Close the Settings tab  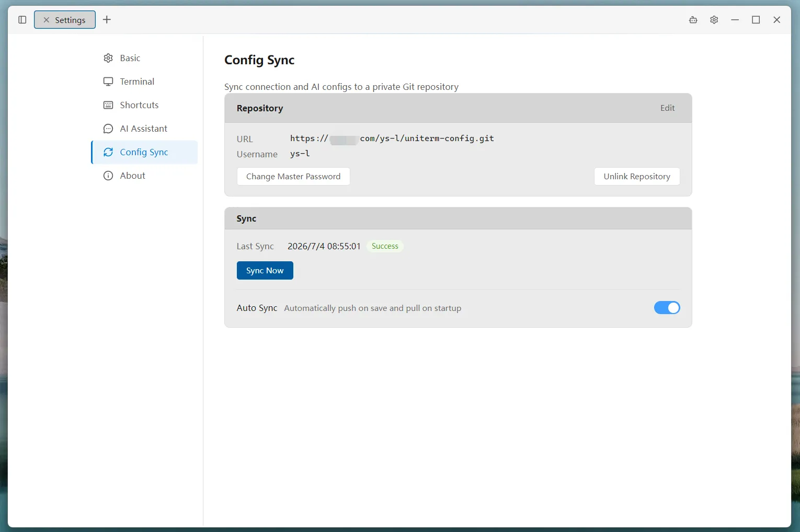pyautogui.click(x=46, y=20)
